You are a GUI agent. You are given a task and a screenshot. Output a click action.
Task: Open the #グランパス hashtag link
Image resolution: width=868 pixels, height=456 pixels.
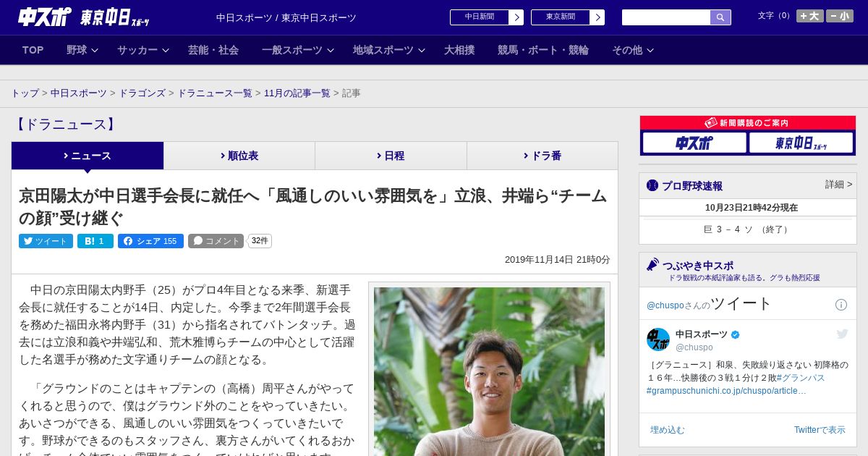click(x=801, y=378)
